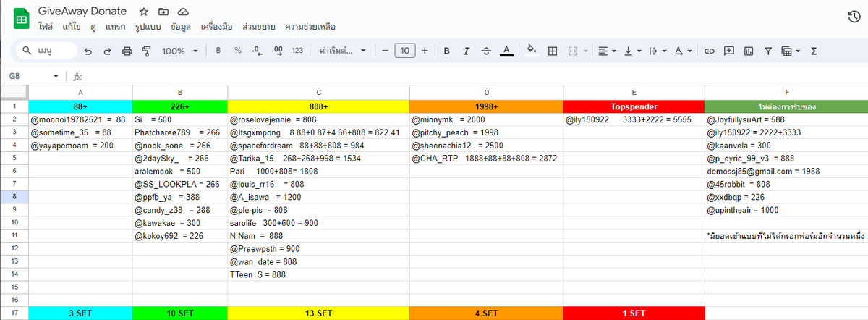
Task: Click the font size field showing 10
Action: click(405, 51)
